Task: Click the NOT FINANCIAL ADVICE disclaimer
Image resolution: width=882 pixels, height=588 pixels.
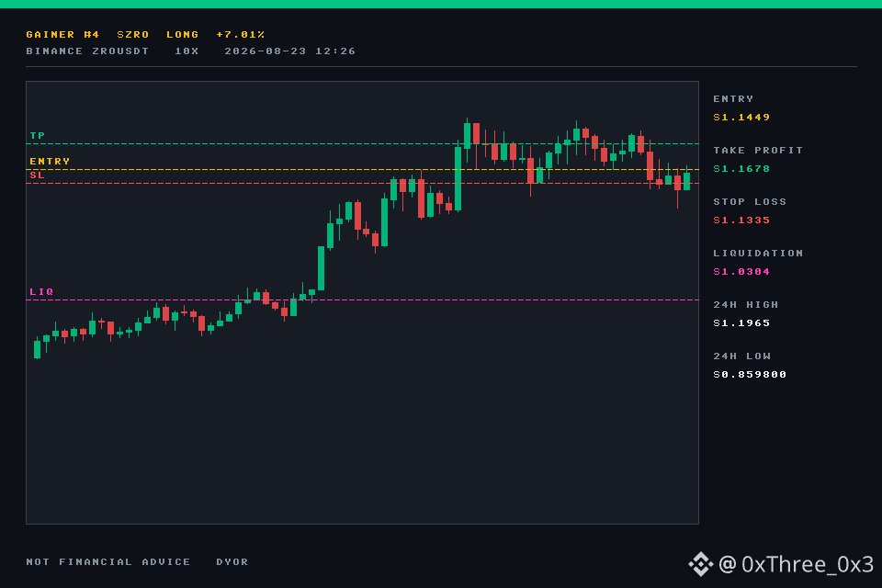Action: [108, 561]
